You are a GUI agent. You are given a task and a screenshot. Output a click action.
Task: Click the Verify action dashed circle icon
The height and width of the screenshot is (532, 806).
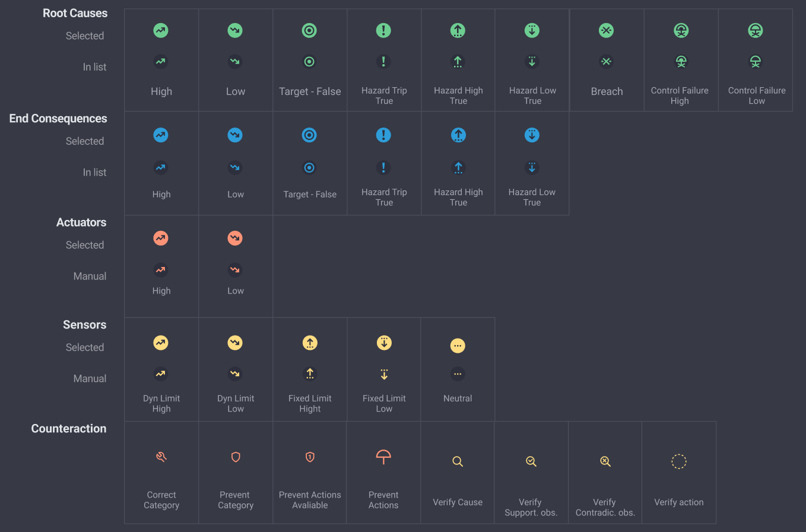[x=679, y=461]
